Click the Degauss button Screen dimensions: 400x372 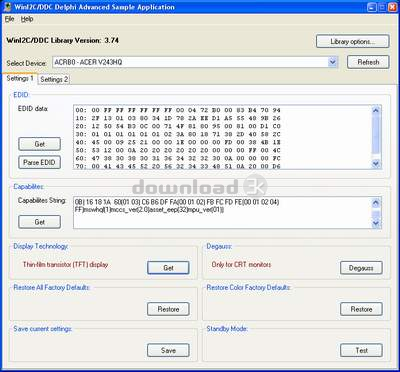[x=361, y=268]
